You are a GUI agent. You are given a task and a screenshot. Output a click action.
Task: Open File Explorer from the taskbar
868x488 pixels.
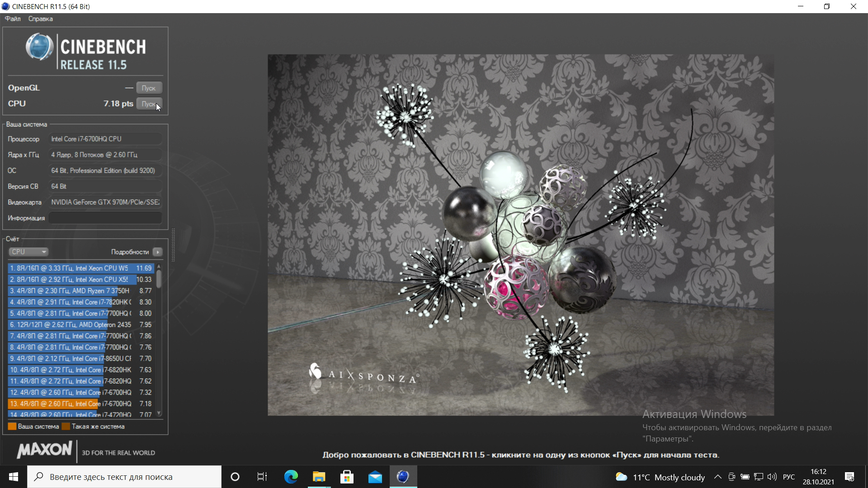(x=319, y=477)
